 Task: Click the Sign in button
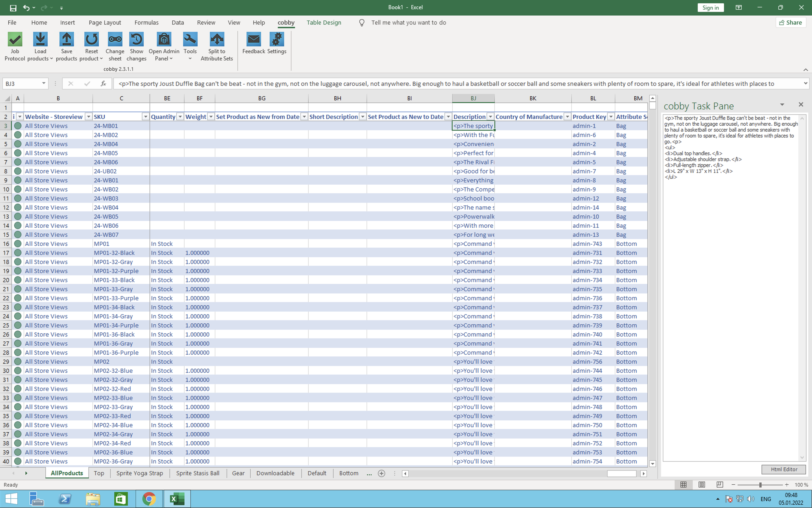(710, 8)
